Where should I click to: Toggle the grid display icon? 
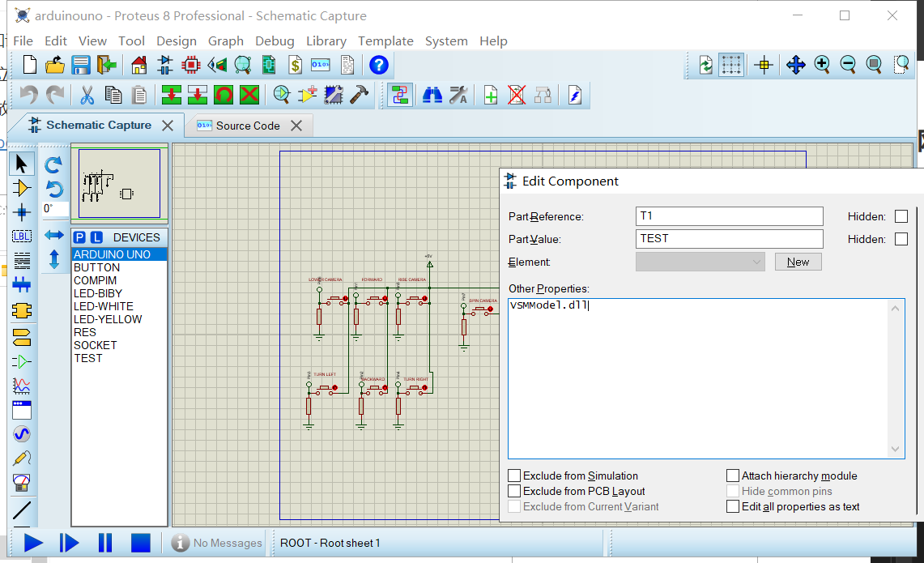tap(731, 65)
